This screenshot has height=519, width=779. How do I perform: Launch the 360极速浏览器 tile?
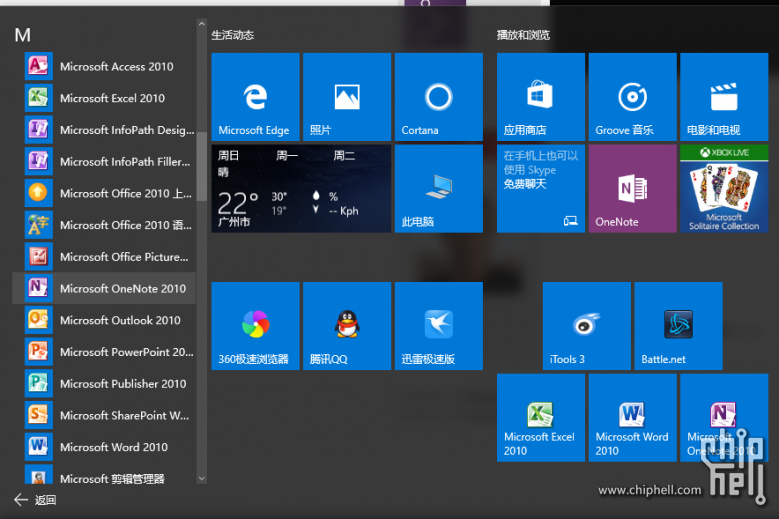(x=255, y=326)
